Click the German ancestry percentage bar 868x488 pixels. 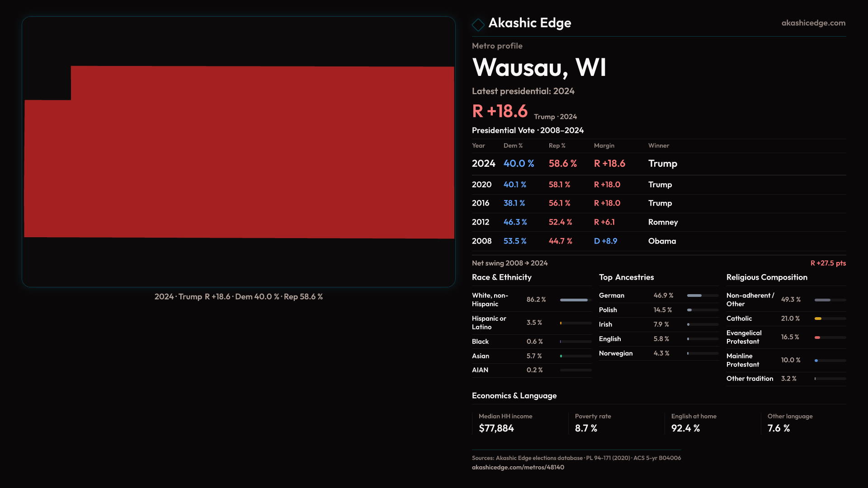[x=695, y=296]
